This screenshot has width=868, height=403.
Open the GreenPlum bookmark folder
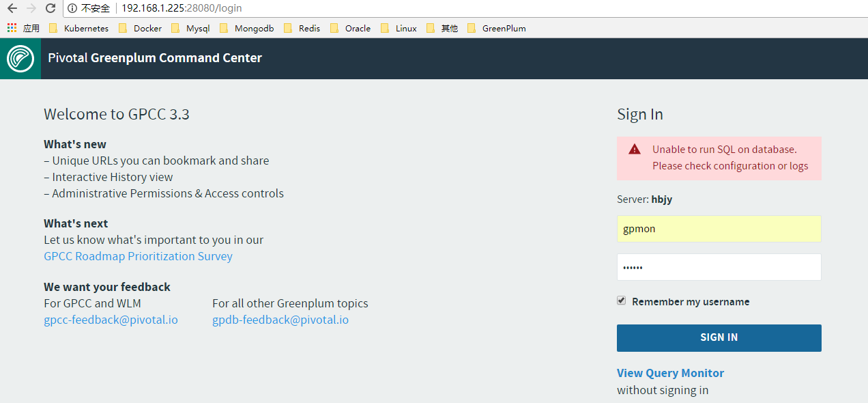[x=497, y=28]
